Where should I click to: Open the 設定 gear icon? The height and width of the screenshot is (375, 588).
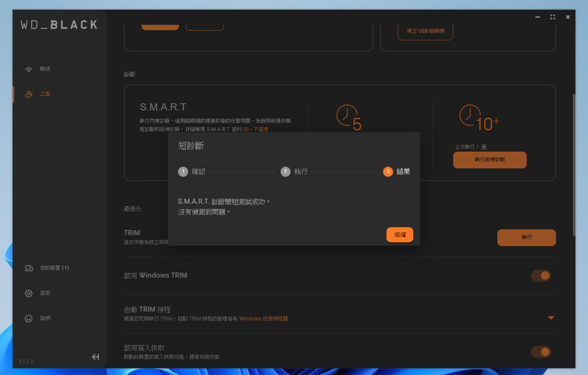click(29, 293)
